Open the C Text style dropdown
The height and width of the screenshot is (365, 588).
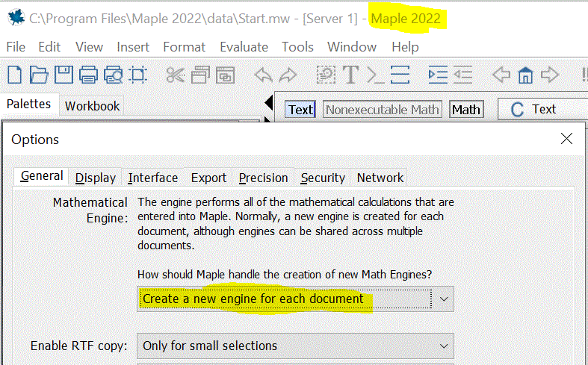[x=542, y=110]
